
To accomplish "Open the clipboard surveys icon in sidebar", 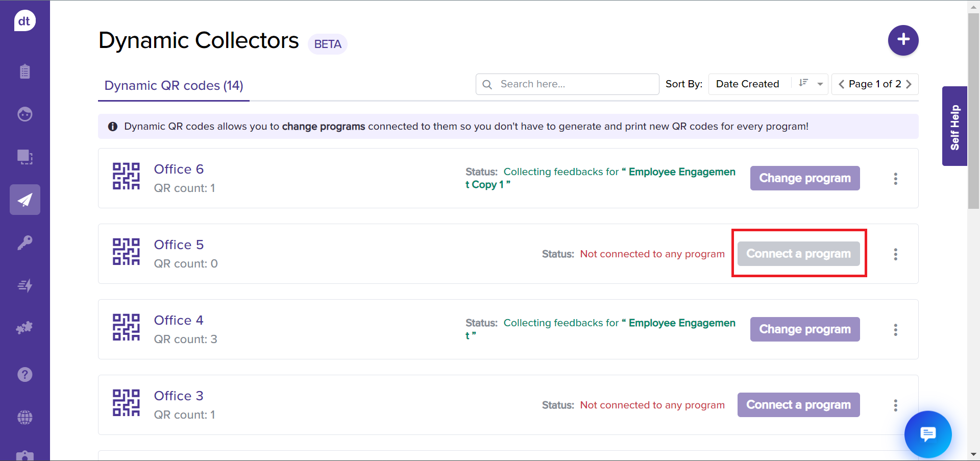I will 24,71.
